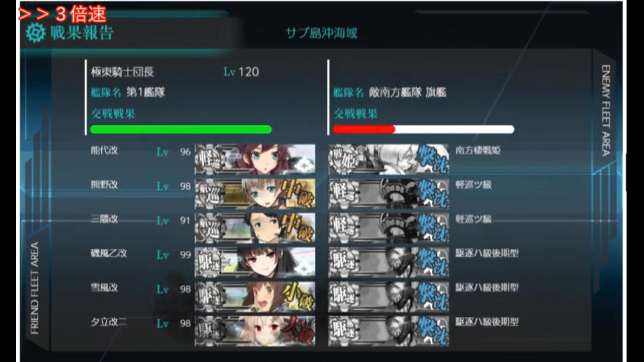Click the last 駆逐ハ級後期型 enemy card
This screenshot has width=644, height=362.
(x=388, y=330)
